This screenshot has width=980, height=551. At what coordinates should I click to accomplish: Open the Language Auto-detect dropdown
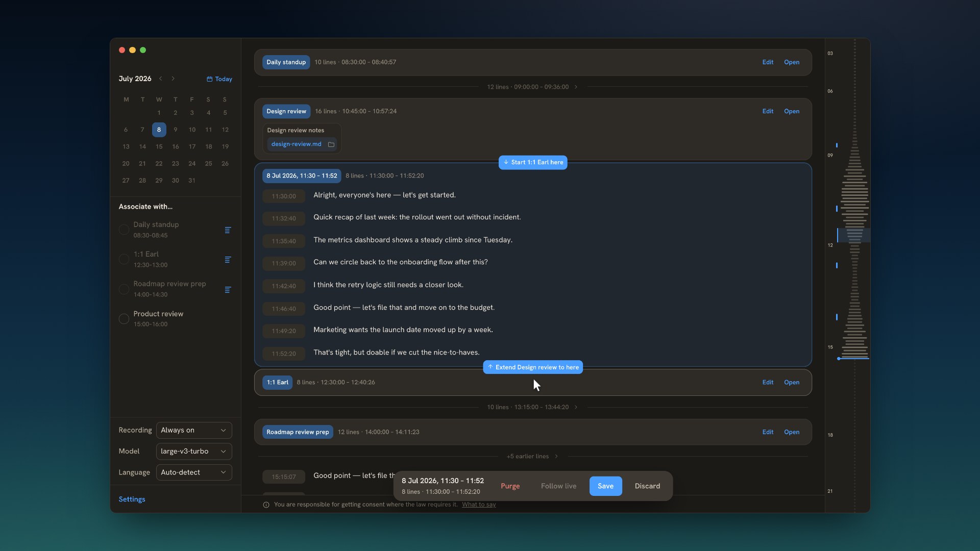(194, 472)
